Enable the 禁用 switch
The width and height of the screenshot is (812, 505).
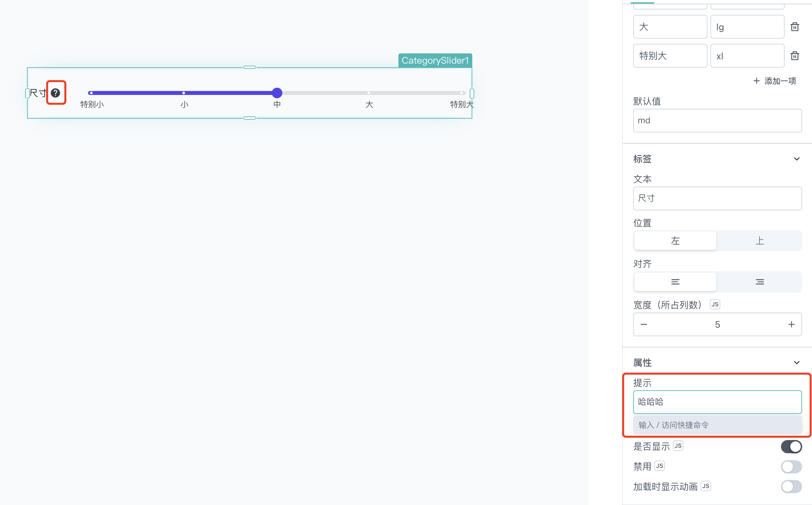click(x=791, y=466)
